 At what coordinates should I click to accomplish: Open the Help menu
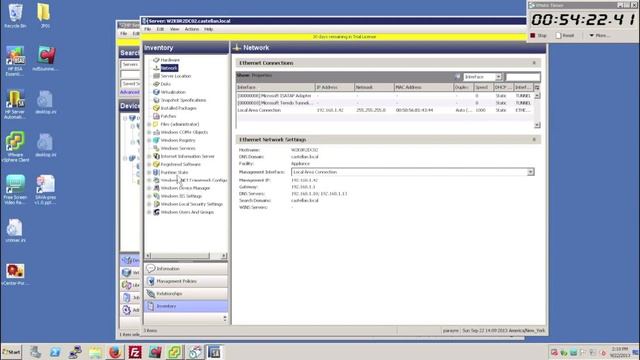(x=209, y=29)
